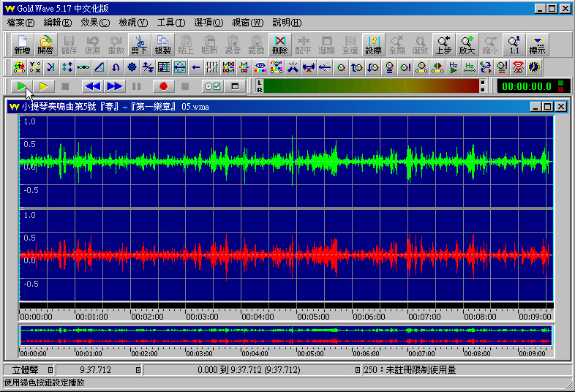
Task: Click the green Play button
Action: (23, 86)
